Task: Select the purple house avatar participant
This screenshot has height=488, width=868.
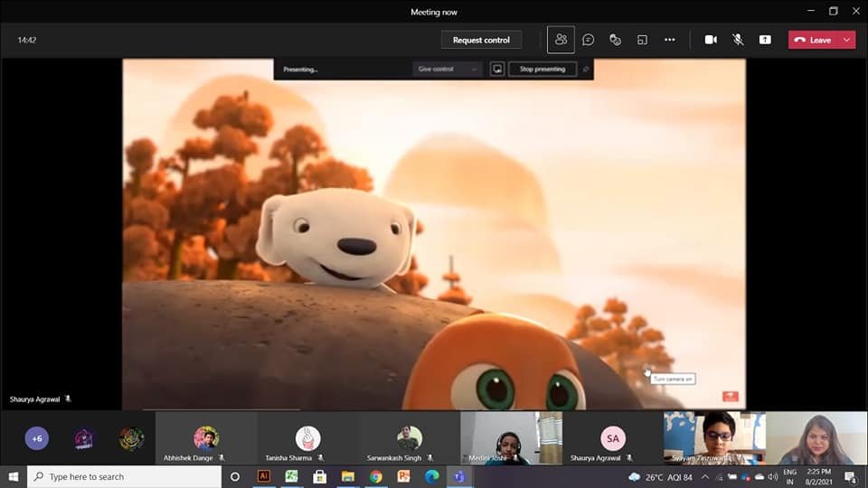Action: pos(83,439)
